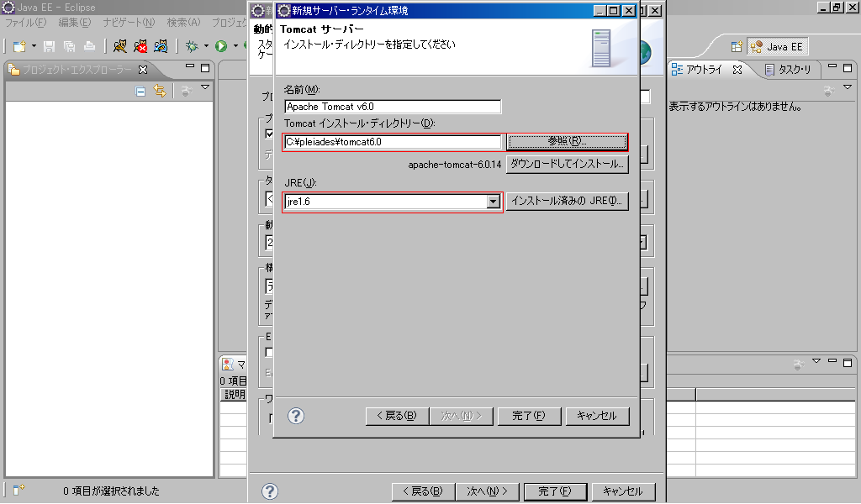
Task: Close the outline view with its X
Action: 737,70
